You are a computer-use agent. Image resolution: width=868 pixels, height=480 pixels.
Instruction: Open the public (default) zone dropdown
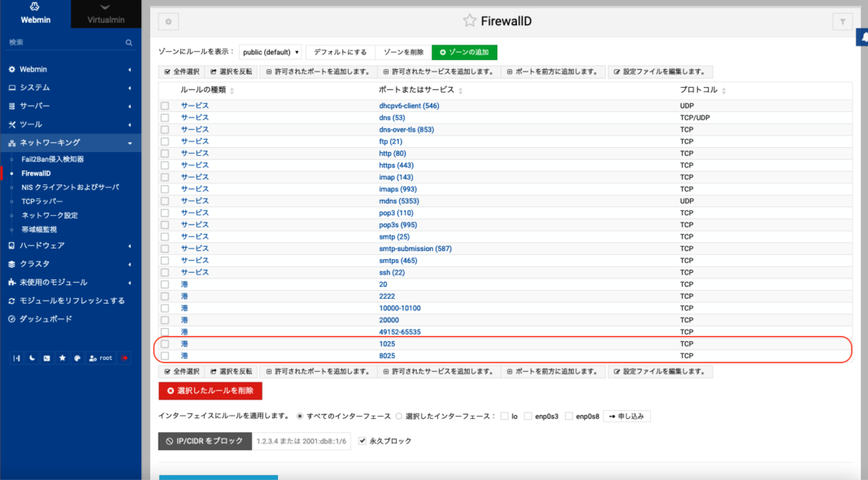(x=270, y=51)
